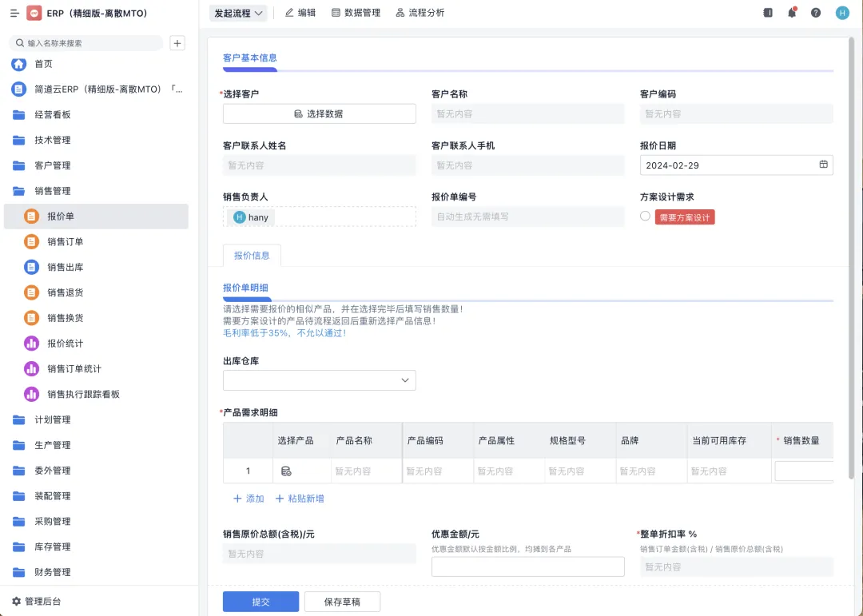863x616 pixels.
Task: Click the plus icon beside search box
Action: [177, 43]
